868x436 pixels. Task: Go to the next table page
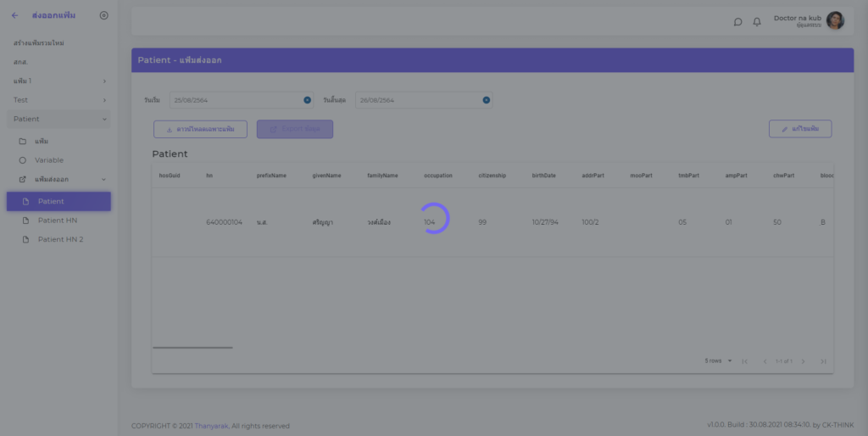tap(803, 361)
